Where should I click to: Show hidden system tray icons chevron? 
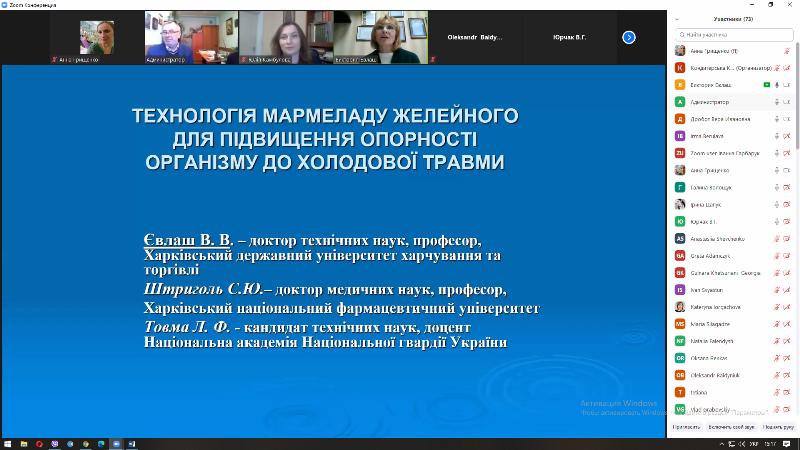tap(721, 444)
